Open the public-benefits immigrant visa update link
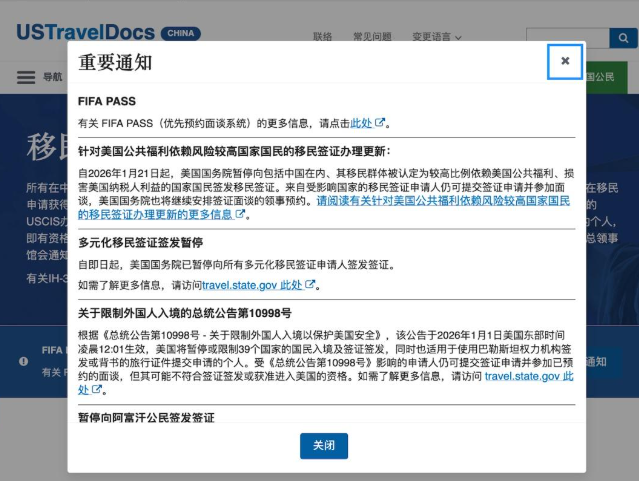Screen dimensions: 639x481 pyautogui.click(x=443, y=201)
